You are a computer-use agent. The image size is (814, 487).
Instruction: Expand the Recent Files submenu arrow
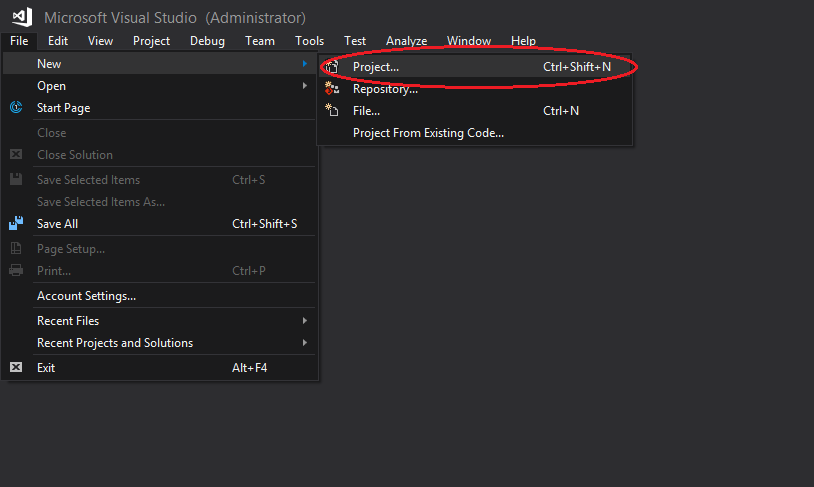(x=305, y=320)
